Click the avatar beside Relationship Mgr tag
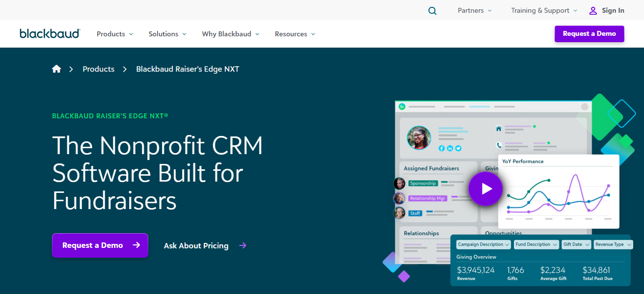 pyautogui.click(x=400, y=198)
